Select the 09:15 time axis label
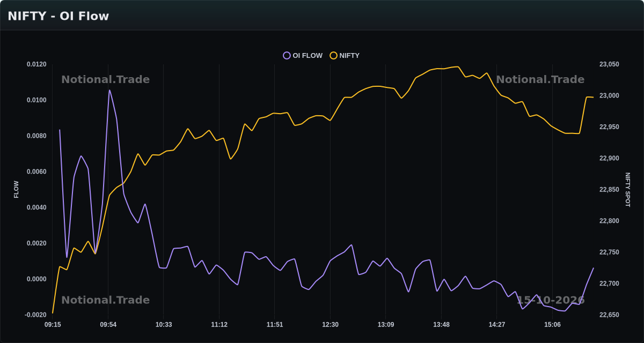 (x=53, y=324)
